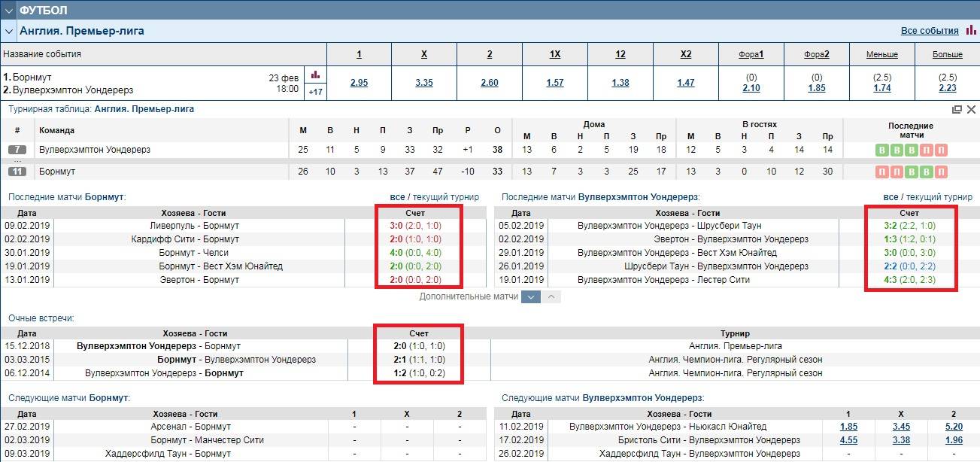Open statistics icon beside Все события
Image resolution: width=980 pixels, height=462 pixels.
(971, 31)
